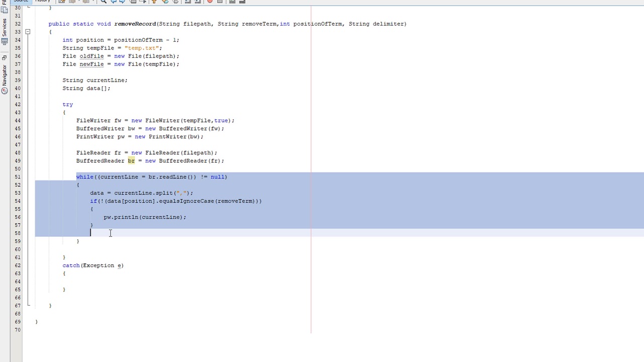Click the catch keyword on line 62

tap(71, 265)
